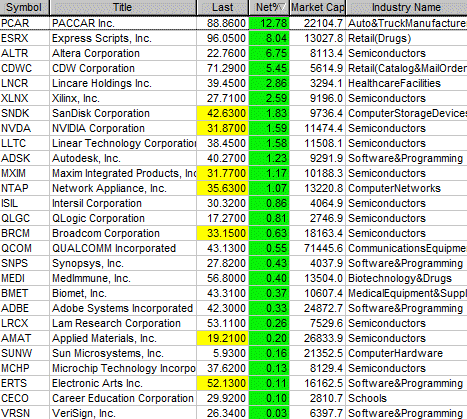Click the Last column header
This screenshot has height=419, width=467.
coord(223,7)
